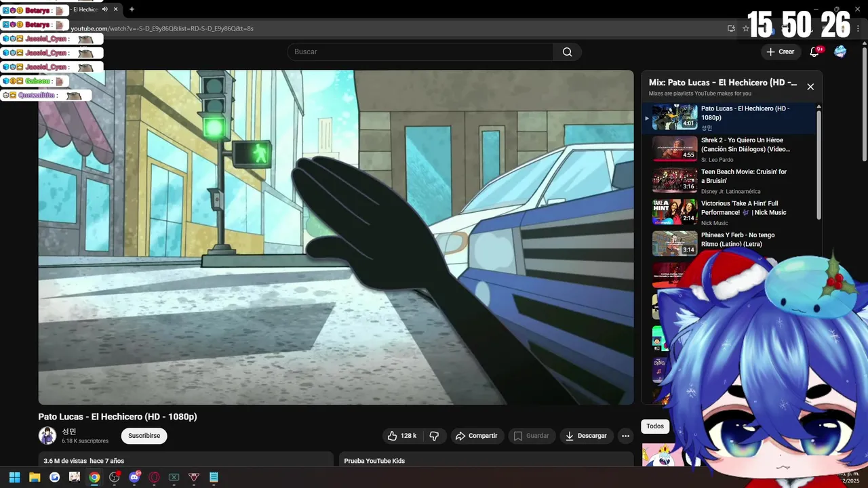Click the Crear button

tap(780, 52)
